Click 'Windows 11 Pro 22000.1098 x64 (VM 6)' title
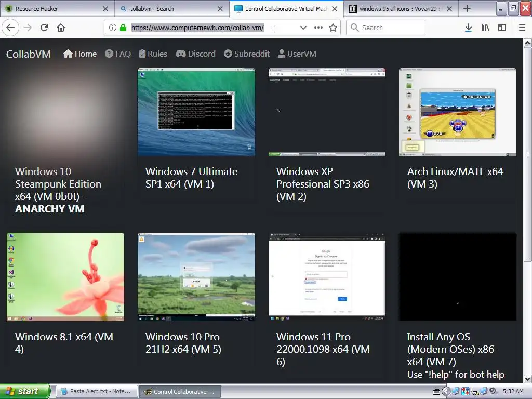Screen dimensions: 532x399 323,349
